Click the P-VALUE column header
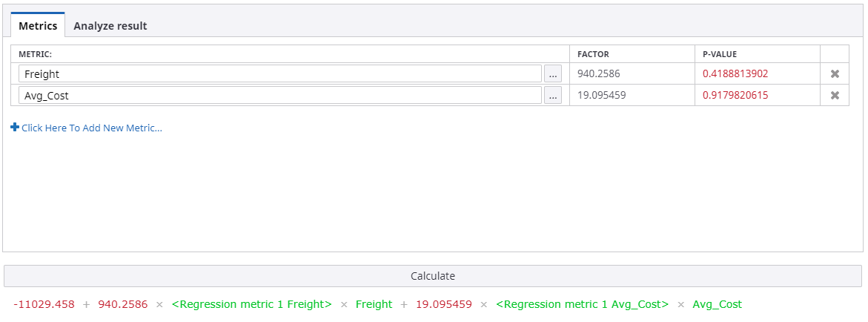This screenshot has height=322, width=868. coord(720,54)
